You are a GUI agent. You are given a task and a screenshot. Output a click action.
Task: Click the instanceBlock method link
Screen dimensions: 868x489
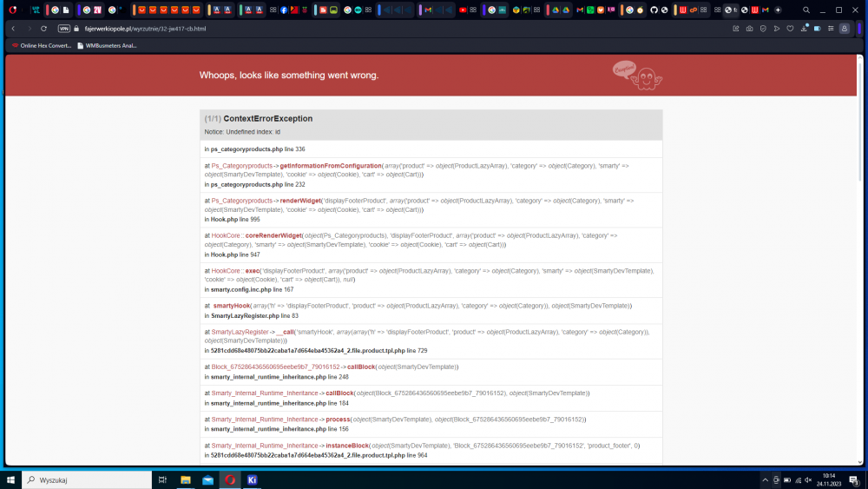[x=347, y=446]
